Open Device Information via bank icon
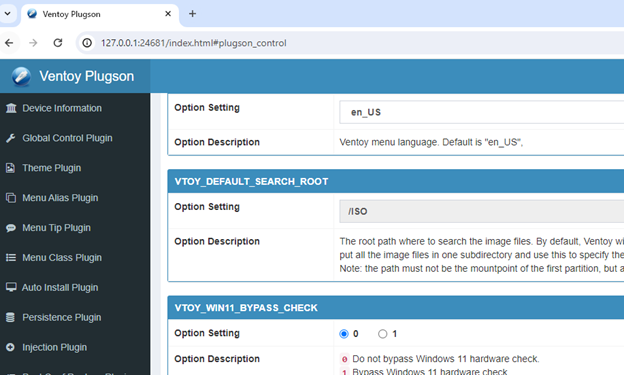 pos(11,108)
